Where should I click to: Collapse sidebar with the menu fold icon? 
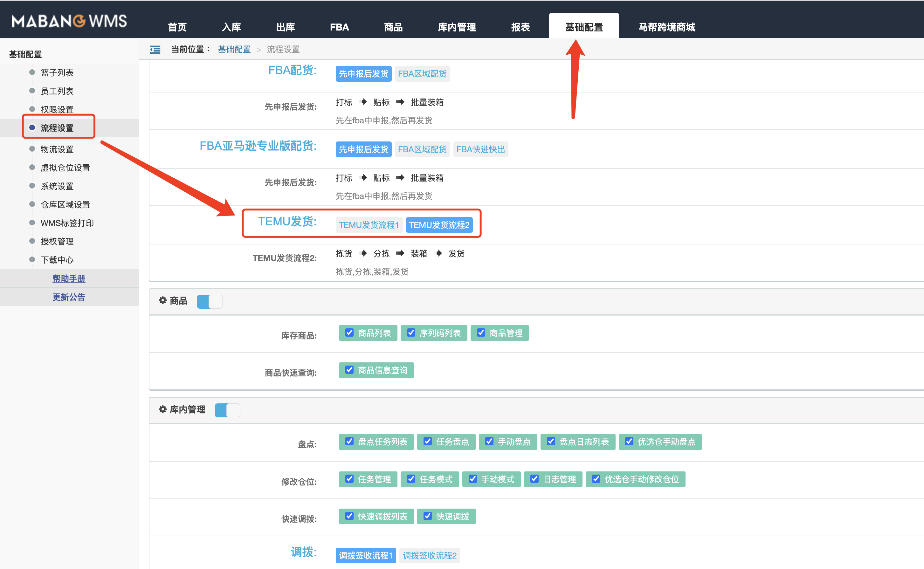point(155,49)
